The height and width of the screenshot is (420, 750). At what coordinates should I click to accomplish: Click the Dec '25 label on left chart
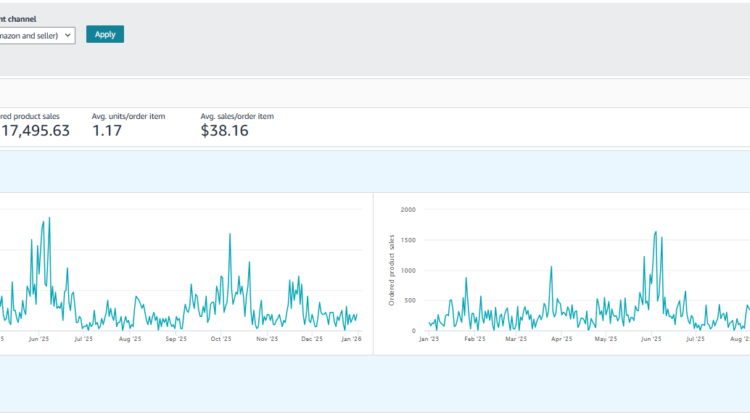point(312,339)
